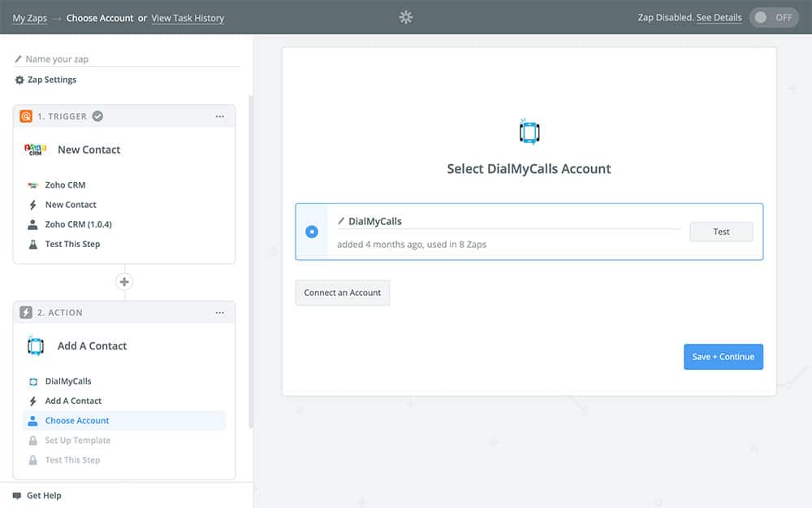Open the Action step options menu

pos(219,313)
